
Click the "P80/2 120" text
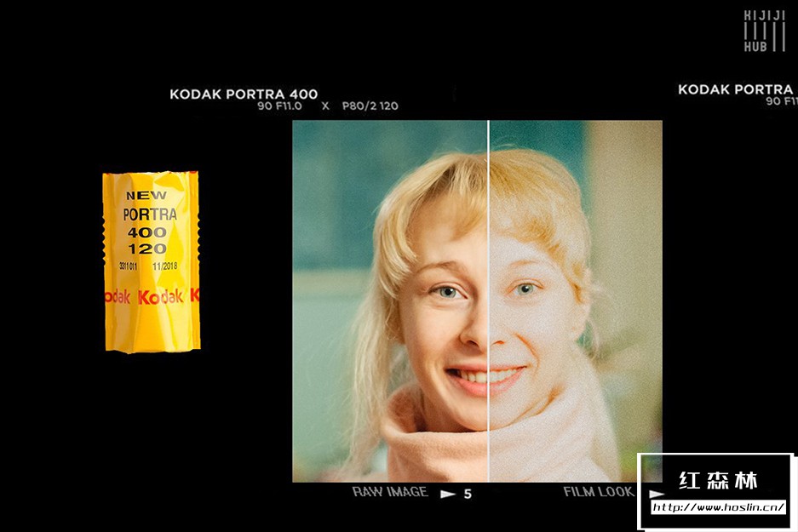370,106
